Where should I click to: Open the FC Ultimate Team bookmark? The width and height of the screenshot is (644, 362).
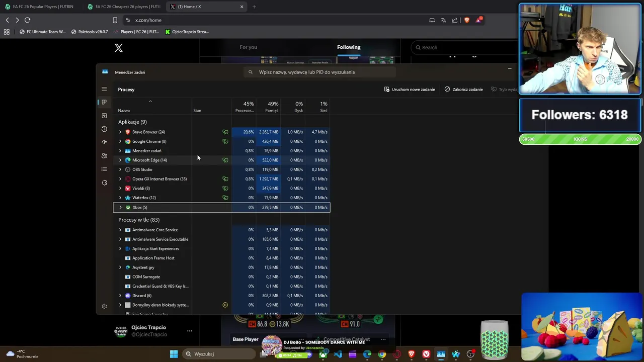42,32
